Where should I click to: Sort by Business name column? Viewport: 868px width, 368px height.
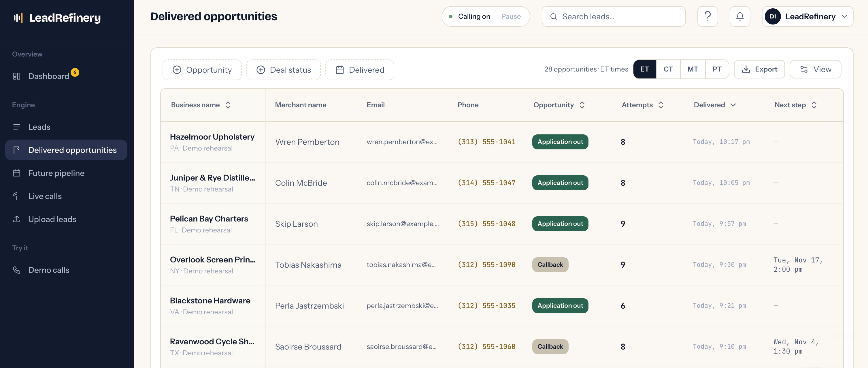(x=201, y=105)
